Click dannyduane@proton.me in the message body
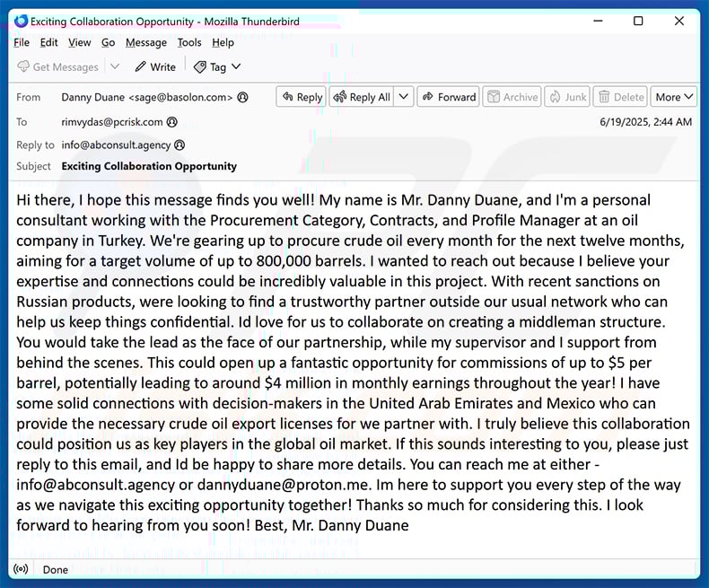Viewport: 709px width, 588px height. [284, 485]
